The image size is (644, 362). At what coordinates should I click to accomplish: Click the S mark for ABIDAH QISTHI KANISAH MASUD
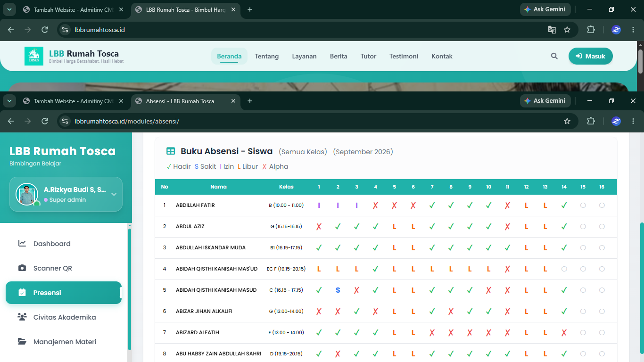(338, 290)
